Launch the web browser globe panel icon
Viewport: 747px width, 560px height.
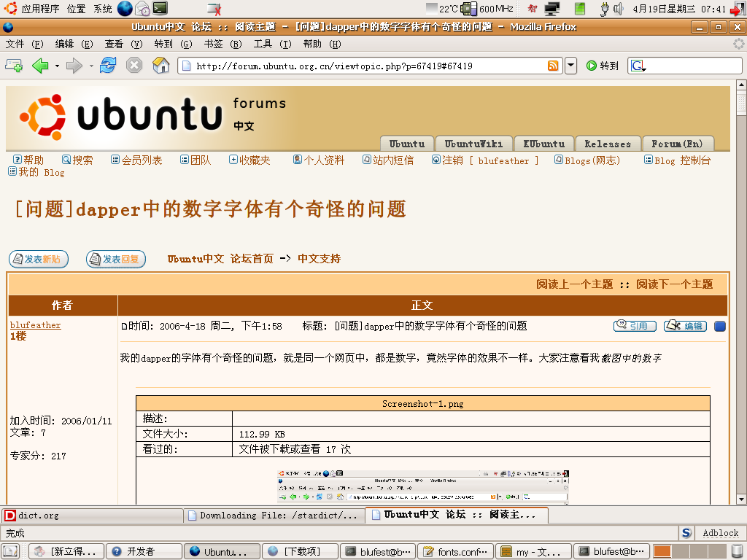click(125, 8)
